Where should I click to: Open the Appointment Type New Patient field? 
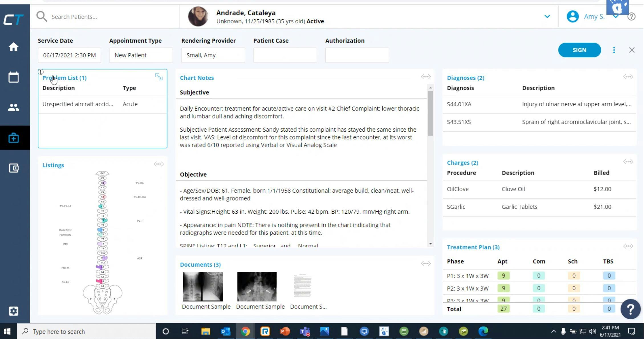(x=141, y=55)
